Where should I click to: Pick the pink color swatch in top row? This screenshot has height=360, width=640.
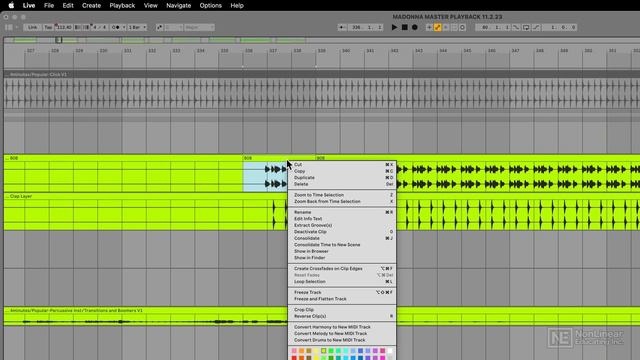point(294,351)
